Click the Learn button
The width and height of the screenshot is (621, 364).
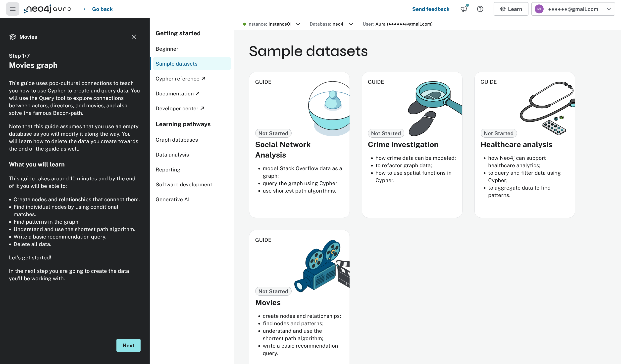[511, 9]
